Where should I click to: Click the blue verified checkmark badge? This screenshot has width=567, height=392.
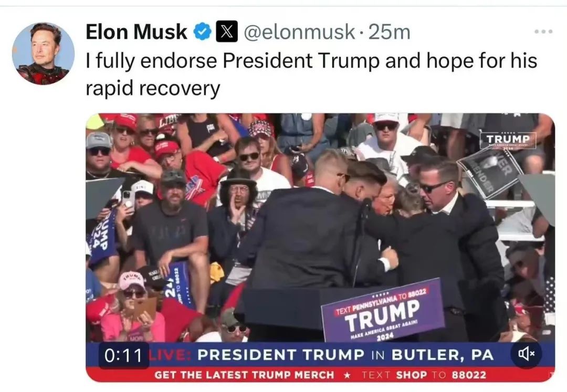tap(203, 31)
